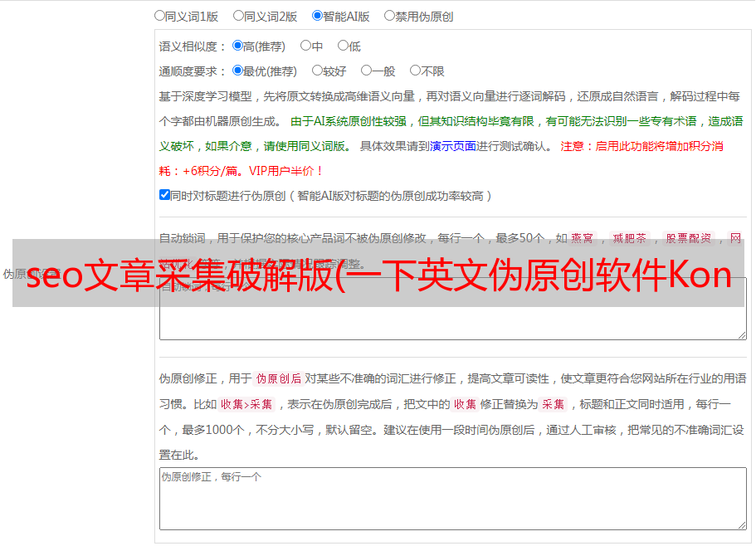Screen dimensions: 756x546
Task: Grab the 伪原创修正 textarea resize handle
Action: pos(742,526)
